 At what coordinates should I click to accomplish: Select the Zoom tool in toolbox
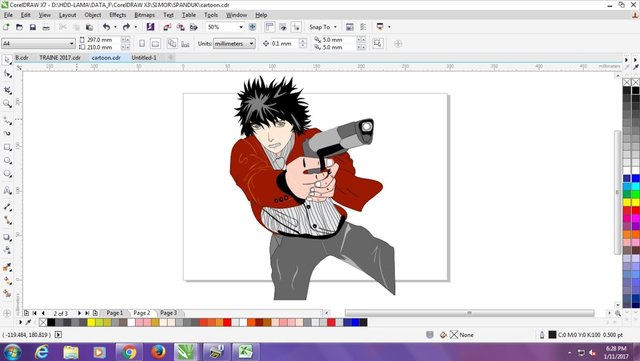(7, 104)
